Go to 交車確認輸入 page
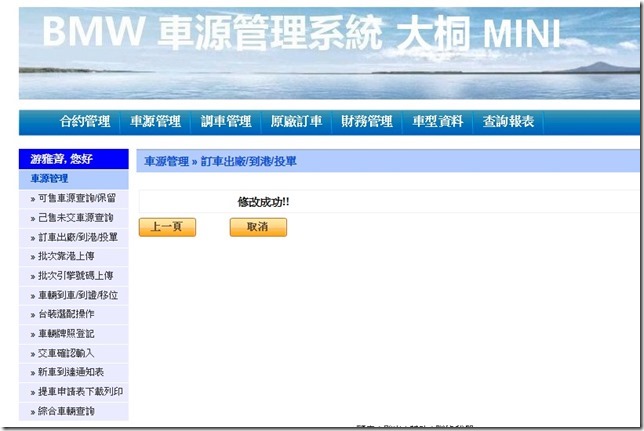This screenshot has height=431, width=644. point(74,353)
